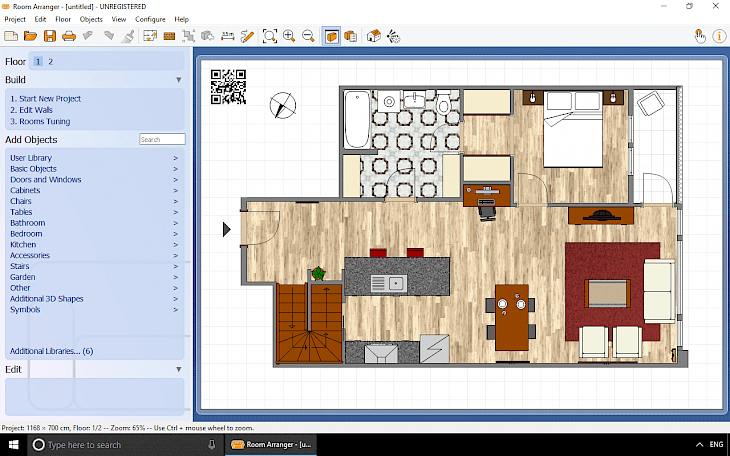Click the object list icon with boxes

pos(351,36)
